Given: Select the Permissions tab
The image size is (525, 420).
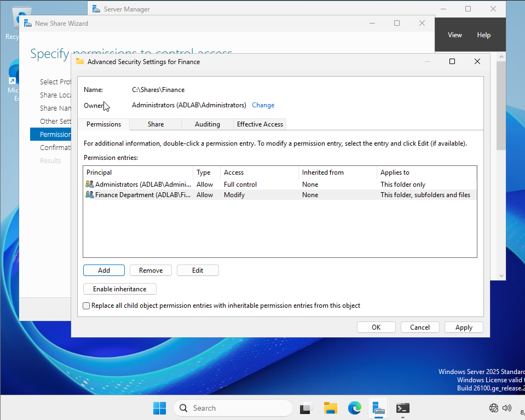Looking at the screenshot, I should (x=104, y=124).
